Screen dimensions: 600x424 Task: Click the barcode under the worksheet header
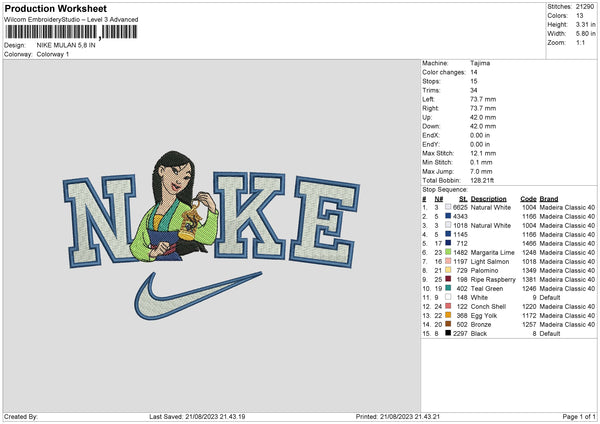pos(72,32)
